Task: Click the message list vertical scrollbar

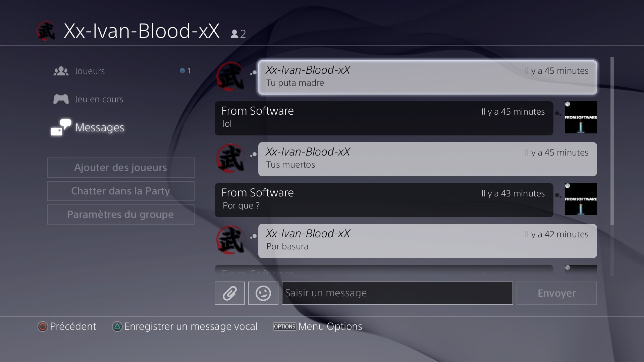Action: pos(612,141)
